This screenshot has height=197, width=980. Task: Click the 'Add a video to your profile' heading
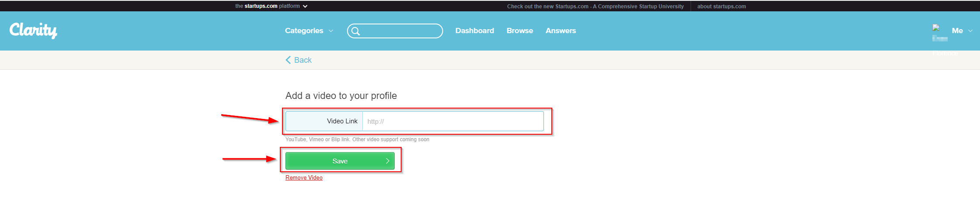[x=341, y=96]
